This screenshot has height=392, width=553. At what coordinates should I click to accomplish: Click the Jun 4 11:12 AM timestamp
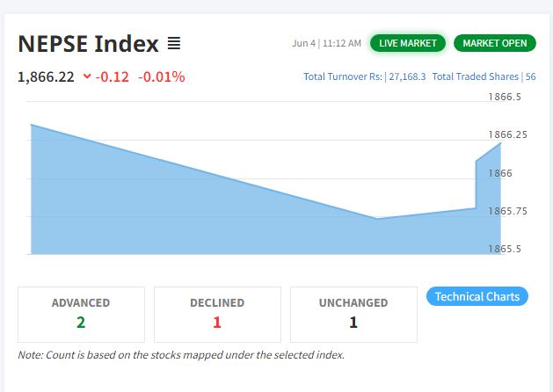pos(326,43)
